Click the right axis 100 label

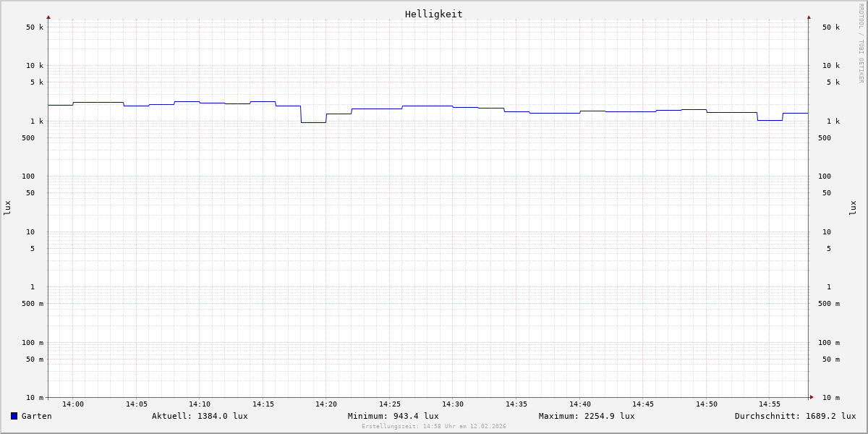(x=825, y=176)
